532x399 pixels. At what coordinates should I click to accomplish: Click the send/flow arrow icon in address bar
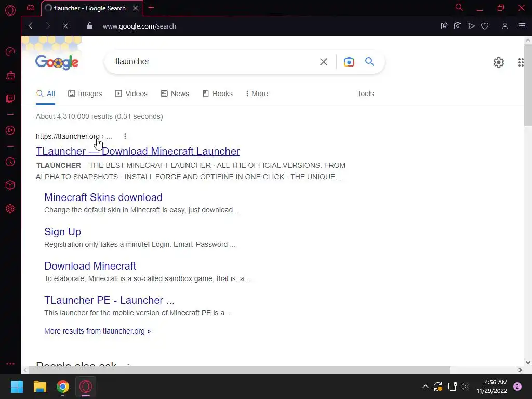471,26
